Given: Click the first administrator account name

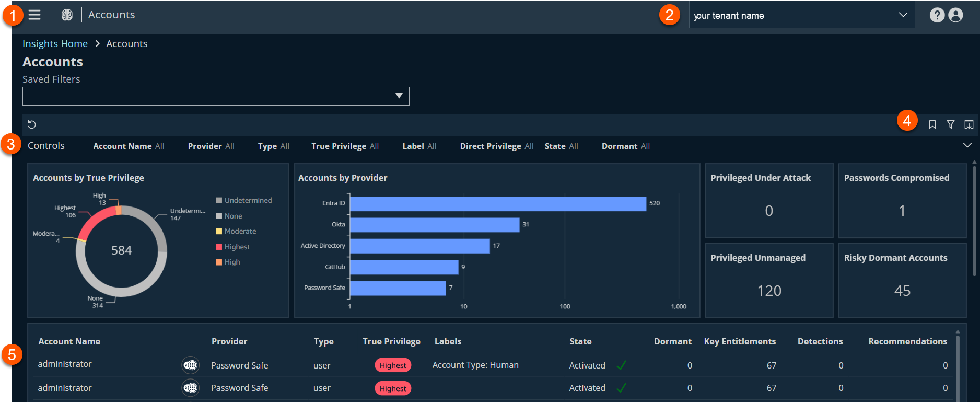Looking at the screenshot, I should [65, 364].
